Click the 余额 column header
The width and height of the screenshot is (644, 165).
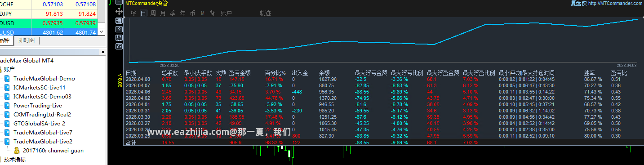pyautogui.click(x=324, y=73)
